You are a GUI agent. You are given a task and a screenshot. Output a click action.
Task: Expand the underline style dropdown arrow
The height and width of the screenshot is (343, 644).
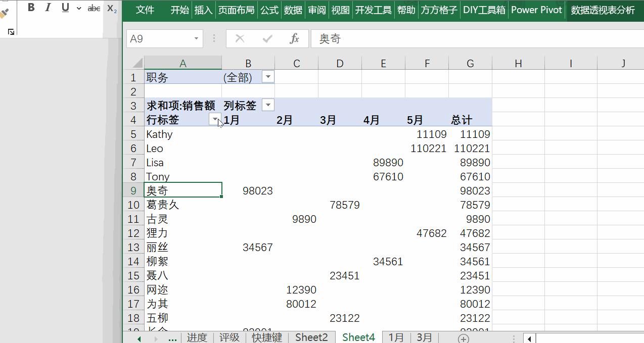click(77, 8)
